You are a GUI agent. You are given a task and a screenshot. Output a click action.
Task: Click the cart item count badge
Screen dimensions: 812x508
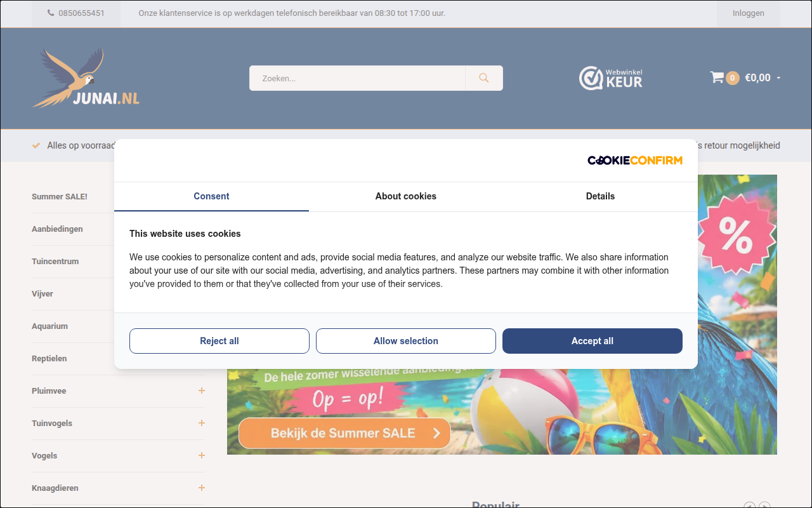pyautogui.click(x=732, y=78)
